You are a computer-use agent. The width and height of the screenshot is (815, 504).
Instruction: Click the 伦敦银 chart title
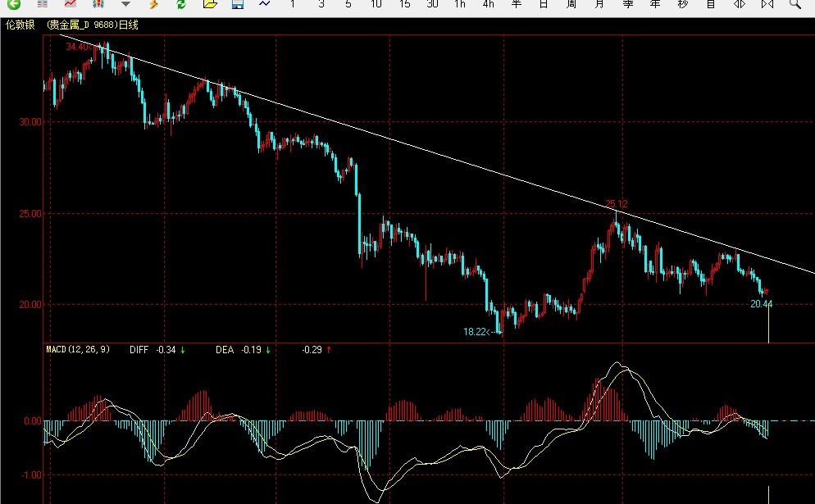21,25
